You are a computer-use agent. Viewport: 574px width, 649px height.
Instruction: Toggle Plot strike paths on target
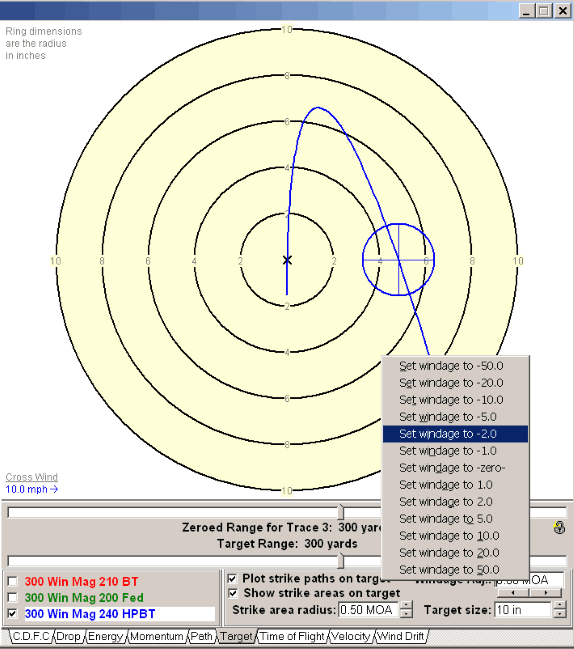(x=233, y=578)
